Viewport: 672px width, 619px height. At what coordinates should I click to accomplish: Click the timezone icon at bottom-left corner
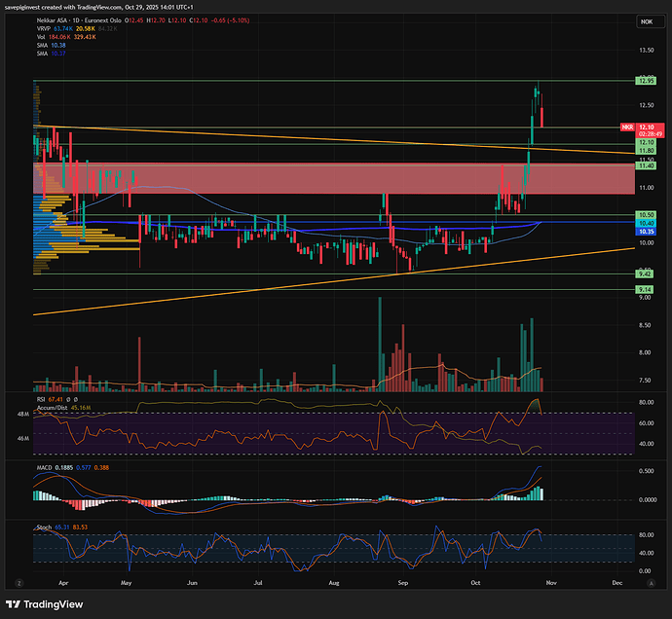coord(19,581)
